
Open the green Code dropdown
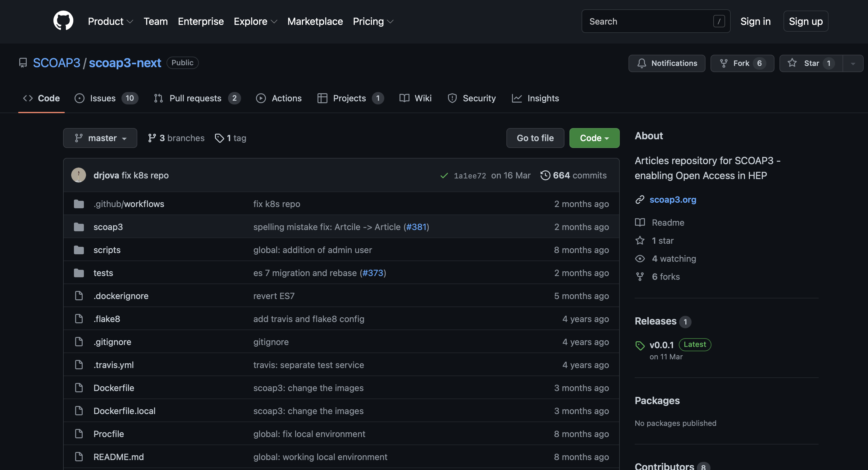coord(594,138)
